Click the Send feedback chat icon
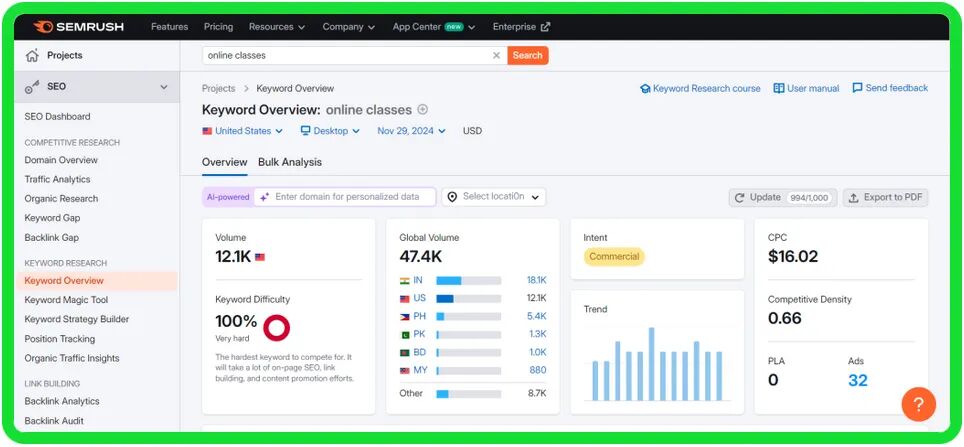Screen dimensions: 964x447 (857, 88)
